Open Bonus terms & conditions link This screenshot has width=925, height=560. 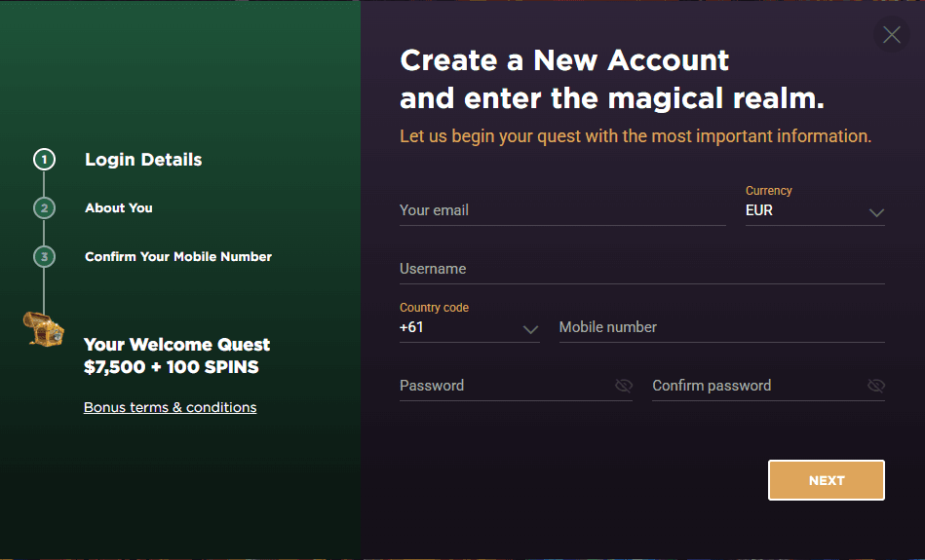coord(170,407)
